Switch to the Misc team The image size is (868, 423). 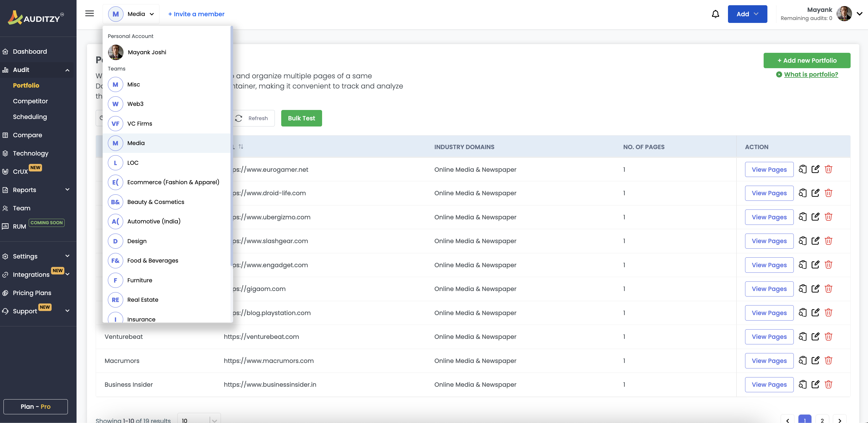coord(166,84)
